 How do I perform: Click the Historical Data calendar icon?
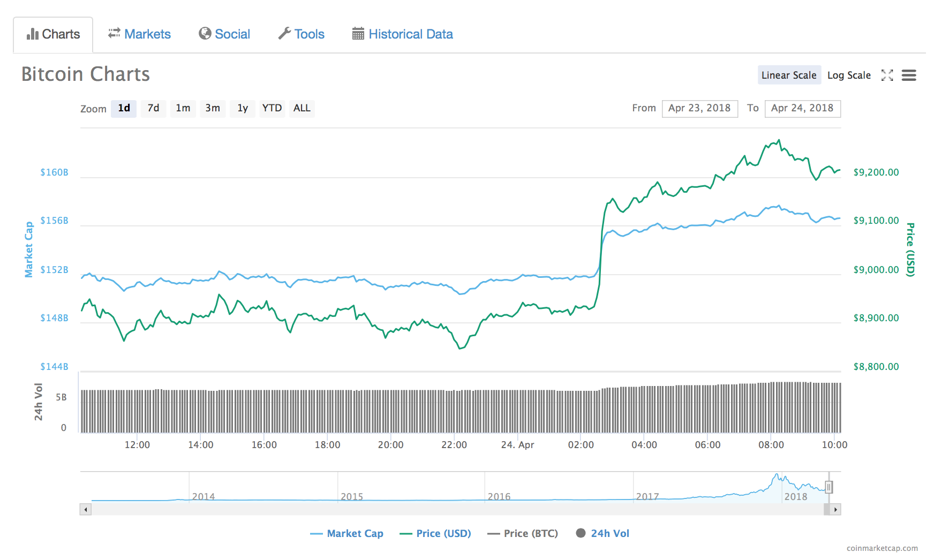358,34
